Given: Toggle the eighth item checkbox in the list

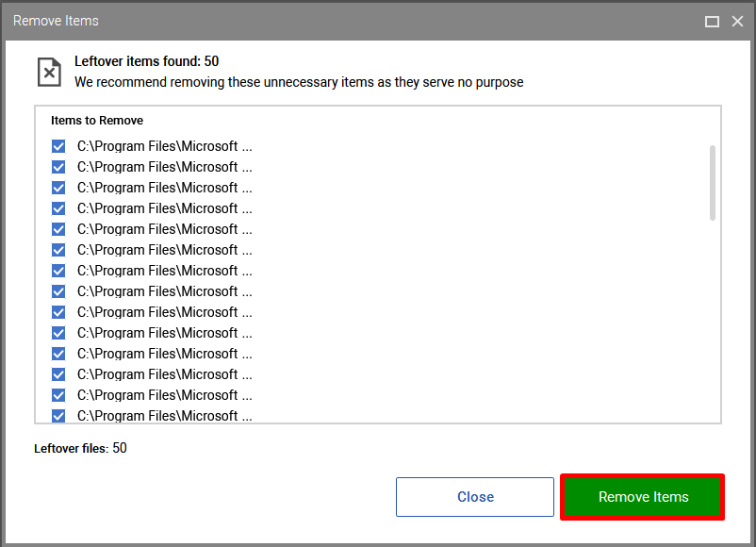Looking at the screenshot, I should 58,291.
